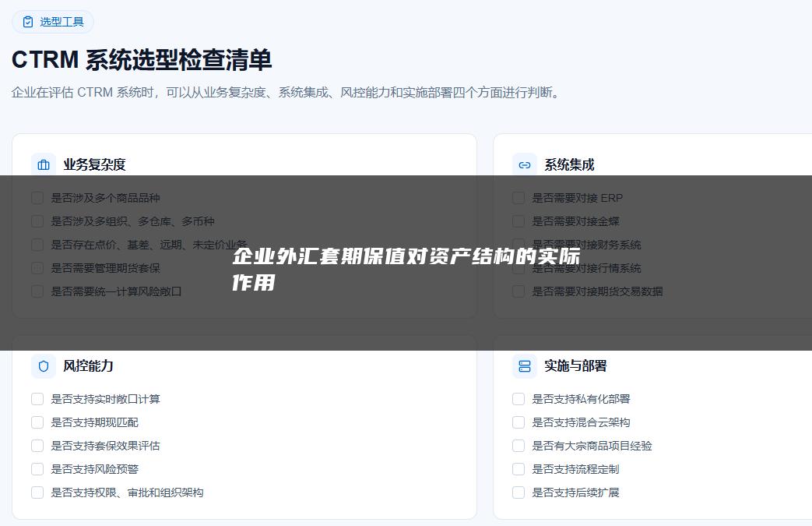The width and height of the screenshot is (812, 526).
Task: Click the overlay caption 企业外汇套期保值对资产结构的实际作用
Action: click(406, 270)
